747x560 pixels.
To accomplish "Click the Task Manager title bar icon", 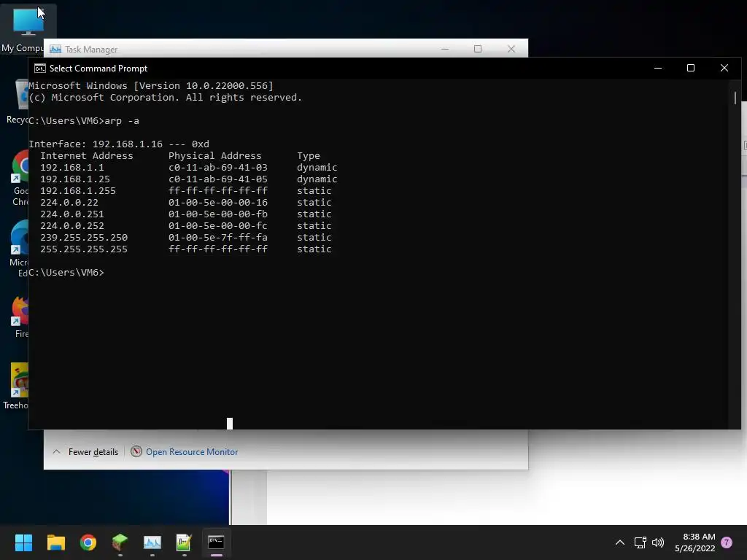I will pos(55,49).
